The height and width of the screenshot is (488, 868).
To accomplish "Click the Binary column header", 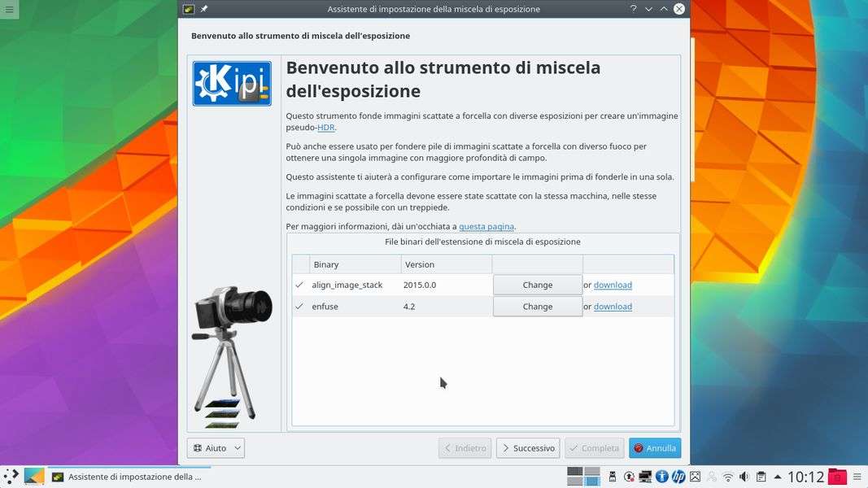I will 355,264.
